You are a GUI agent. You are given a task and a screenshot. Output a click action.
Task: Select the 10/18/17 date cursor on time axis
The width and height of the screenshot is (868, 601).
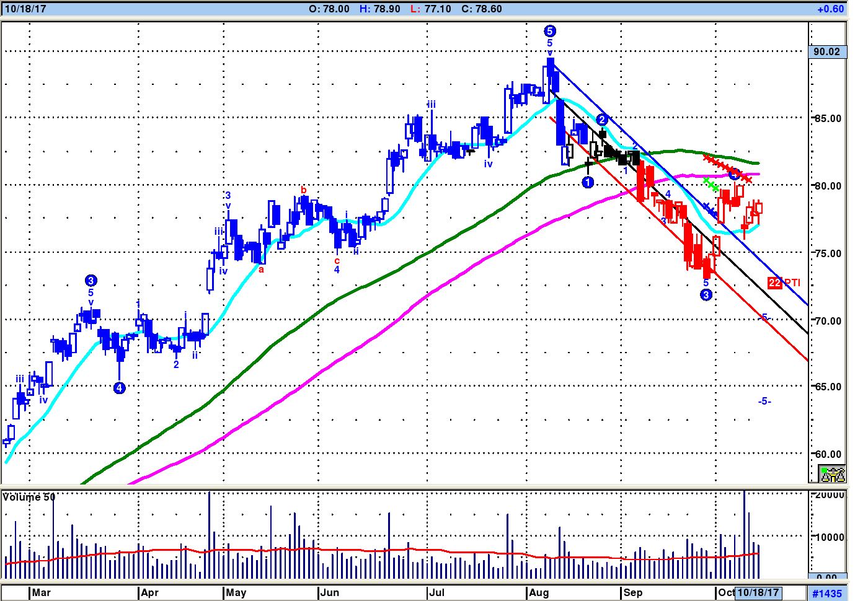point(758,592)
